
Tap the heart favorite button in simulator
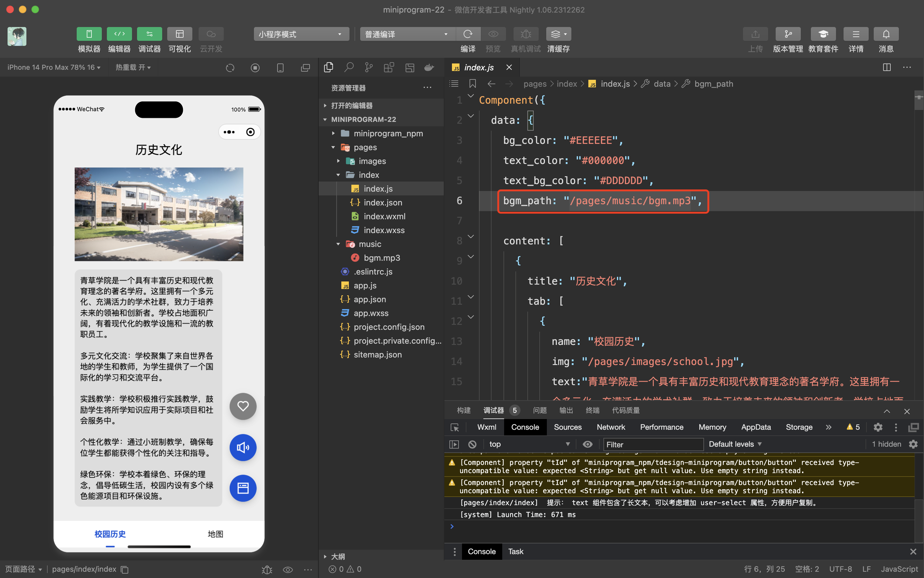click(x=243, y=406)
